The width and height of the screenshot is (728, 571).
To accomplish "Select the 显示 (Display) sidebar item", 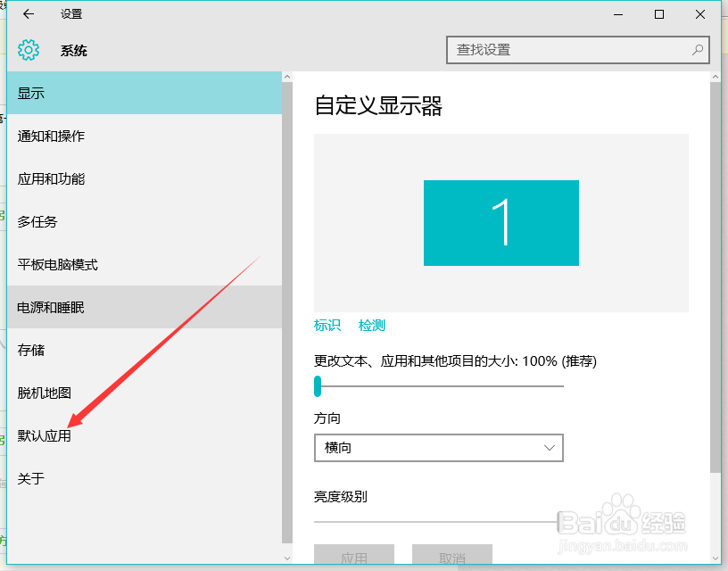I will 37,92.
